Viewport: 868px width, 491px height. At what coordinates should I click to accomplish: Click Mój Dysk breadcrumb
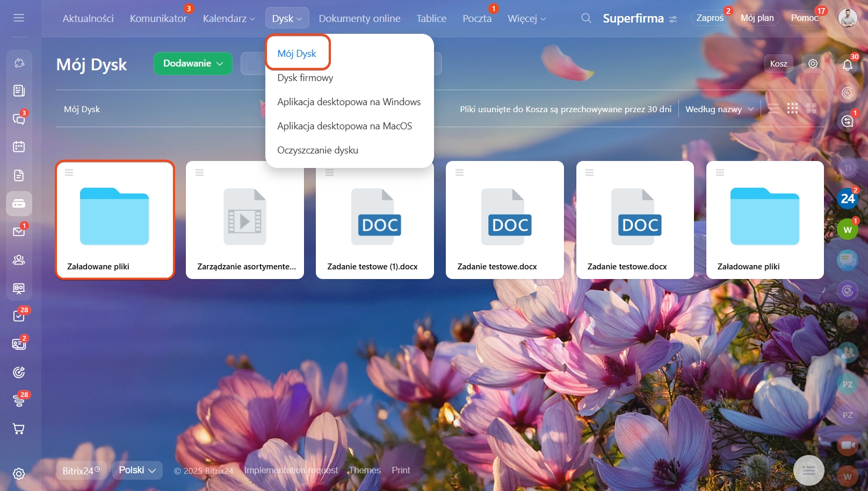[x=82, y=109]
